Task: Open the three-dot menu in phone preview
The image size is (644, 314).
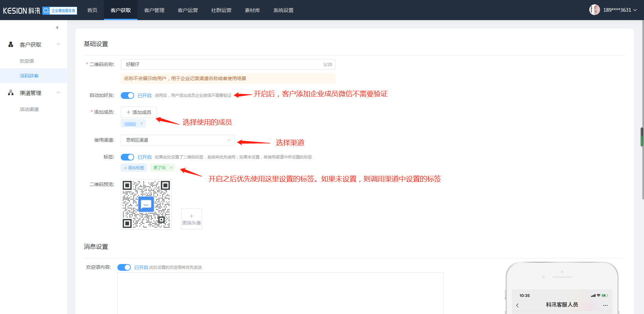Action: point(605,305)
